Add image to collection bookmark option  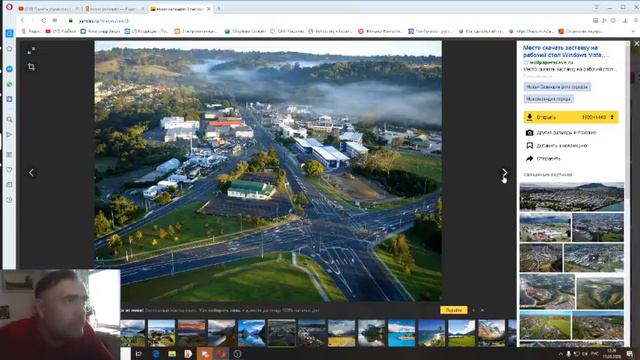point(557,145)
